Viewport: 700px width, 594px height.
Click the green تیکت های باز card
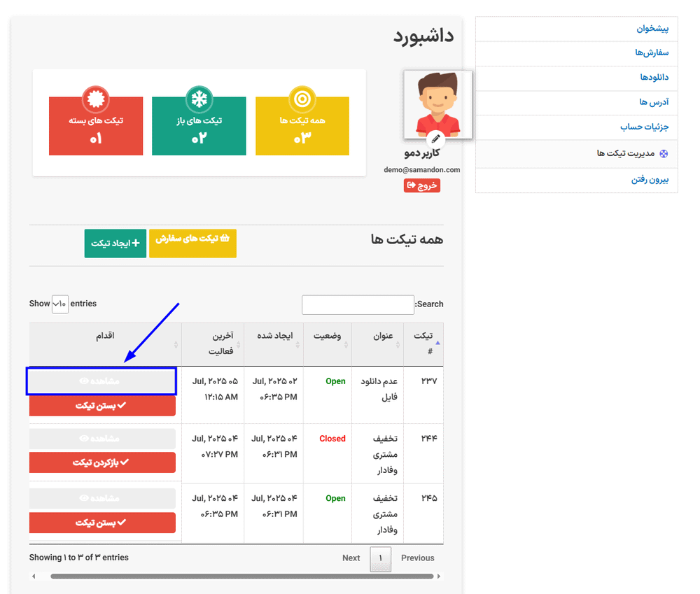click(x=199, y=126)
